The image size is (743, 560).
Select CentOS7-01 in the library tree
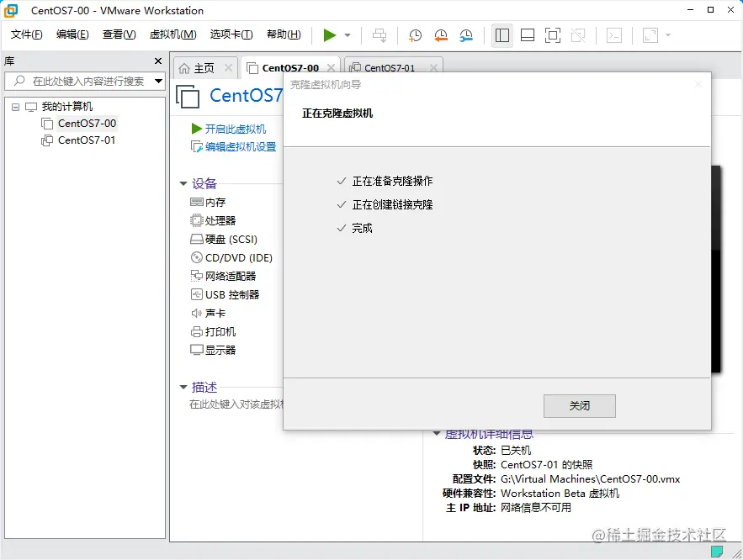tap(87, 140)
